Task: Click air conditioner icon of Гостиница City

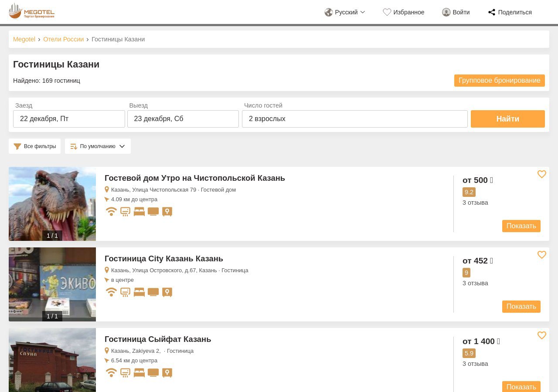Action: [125, 292]
